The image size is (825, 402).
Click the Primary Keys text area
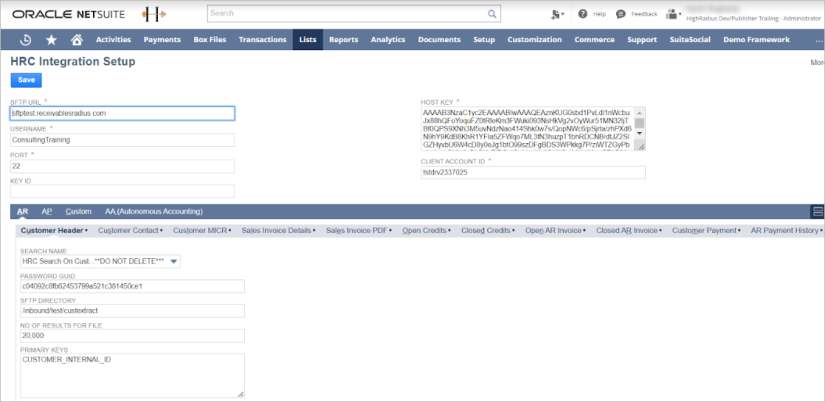pos(133,376)
